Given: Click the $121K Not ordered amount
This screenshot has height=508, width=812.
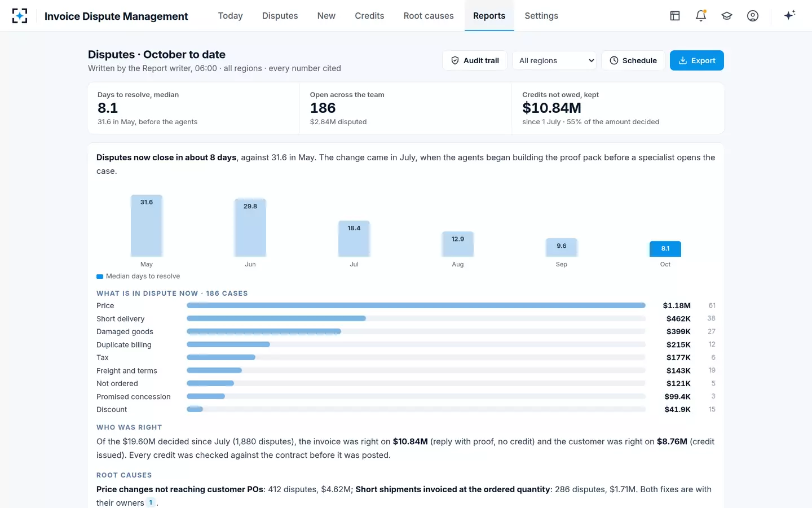Looking at the screenshot, I should point(678,384).
